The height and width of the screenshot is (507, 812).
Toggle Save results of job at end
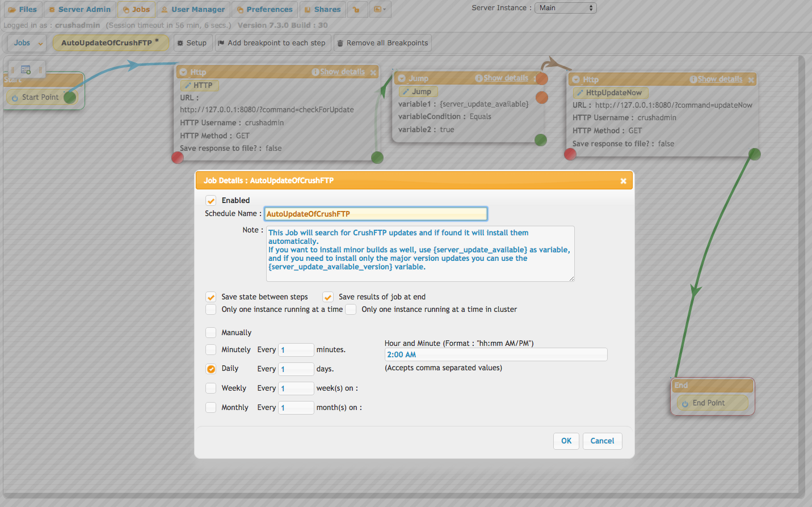328,297
